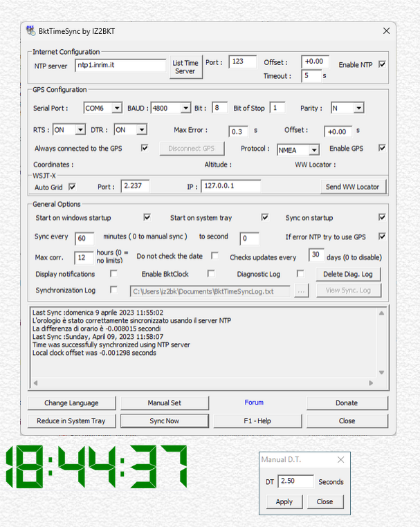Click the BktTimeSync app icon in title bar

[x=30, y=30]
